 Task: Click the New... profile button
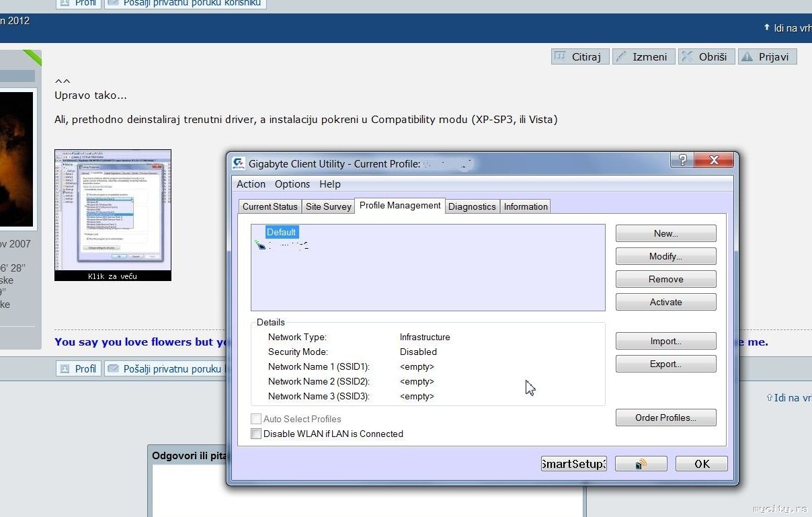tap(665, 233)
